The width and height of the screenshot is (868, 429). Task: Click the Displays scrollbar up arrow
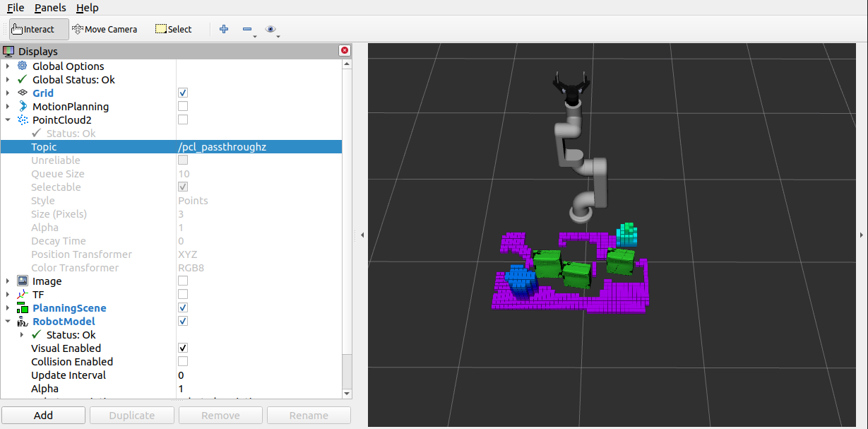click(346, 64)
